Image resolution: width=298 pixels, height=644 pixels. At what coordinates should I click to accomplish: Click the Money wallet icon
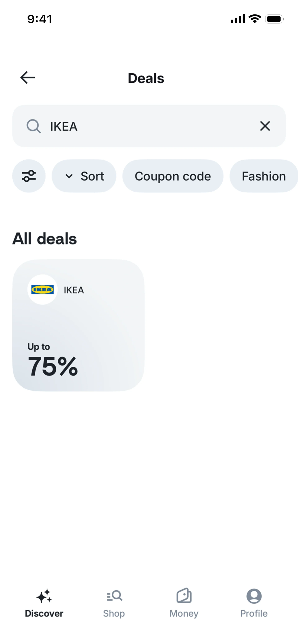coord(184,595)
